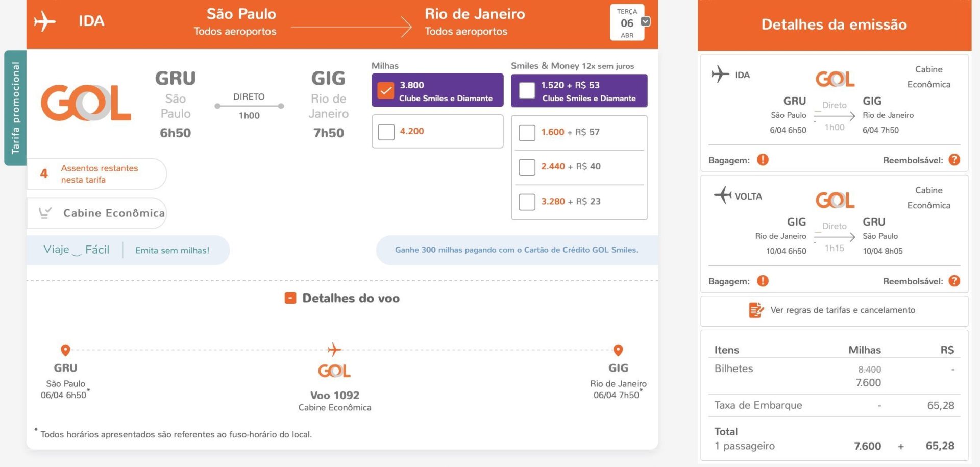
Task: Click the IDA airplane icon in Detalhes da emissão
Action: tap(720, 74)
